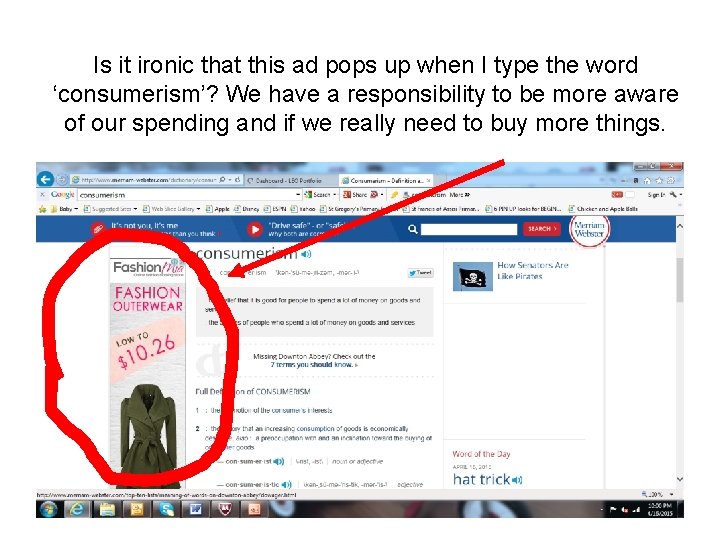This screenshot has width=720, height=540.
Task: Click the Windows Start orb
Action: tap(48, 509)
